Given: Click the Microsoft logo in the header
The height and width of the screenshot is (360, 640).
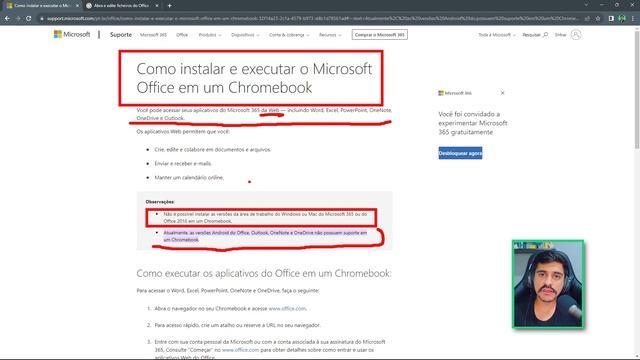Looking at the screenshot, I should pos(72,35).
